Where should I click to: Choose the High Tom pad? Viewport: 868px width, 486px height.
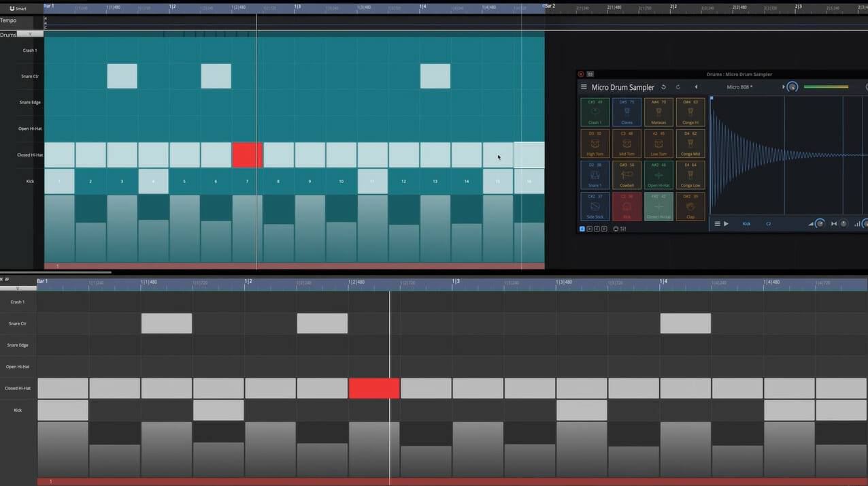click(595, 144)
